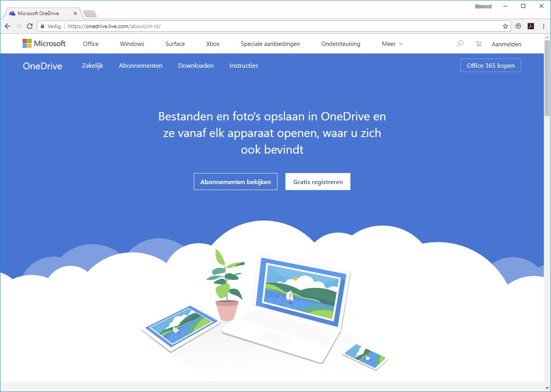
Task: Go back using the browser back arrow
Action: click(x=8, y=26)
